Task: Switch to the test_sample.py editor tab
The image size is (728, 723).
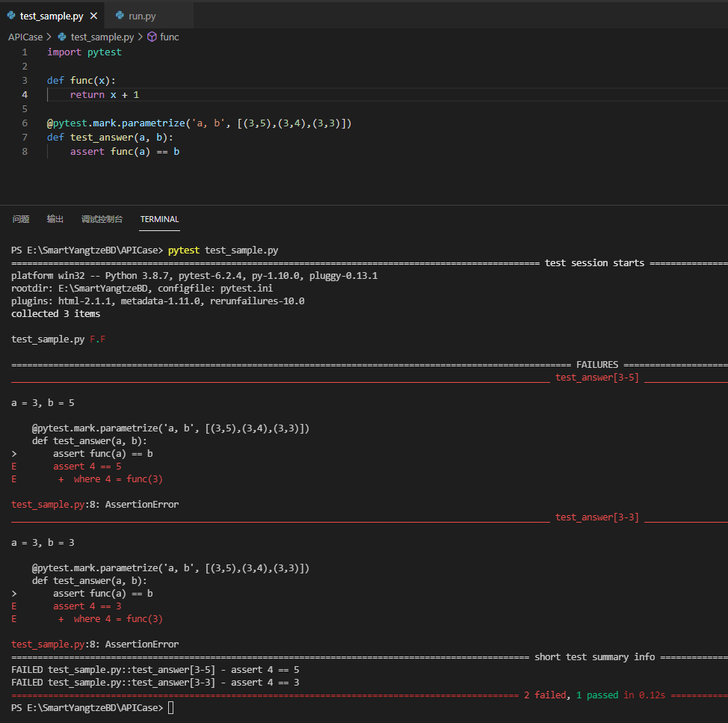Action: pos(52,16)
